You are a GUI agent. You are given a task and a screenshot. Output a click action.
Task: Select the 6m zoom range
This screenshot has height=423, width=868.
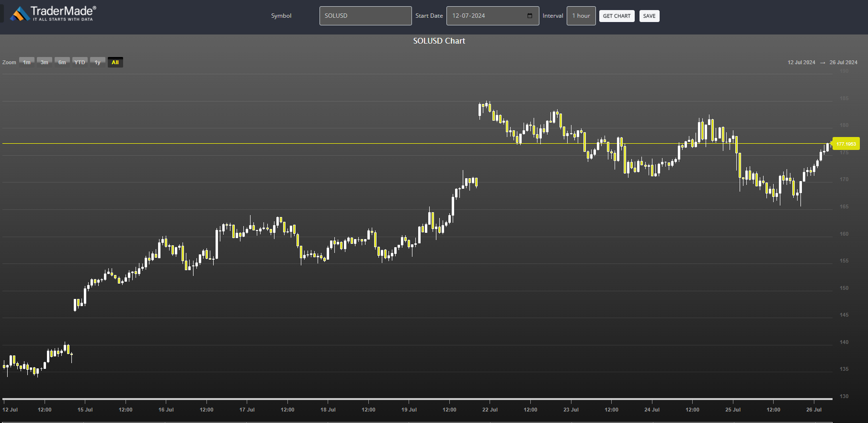pos(62,62)
